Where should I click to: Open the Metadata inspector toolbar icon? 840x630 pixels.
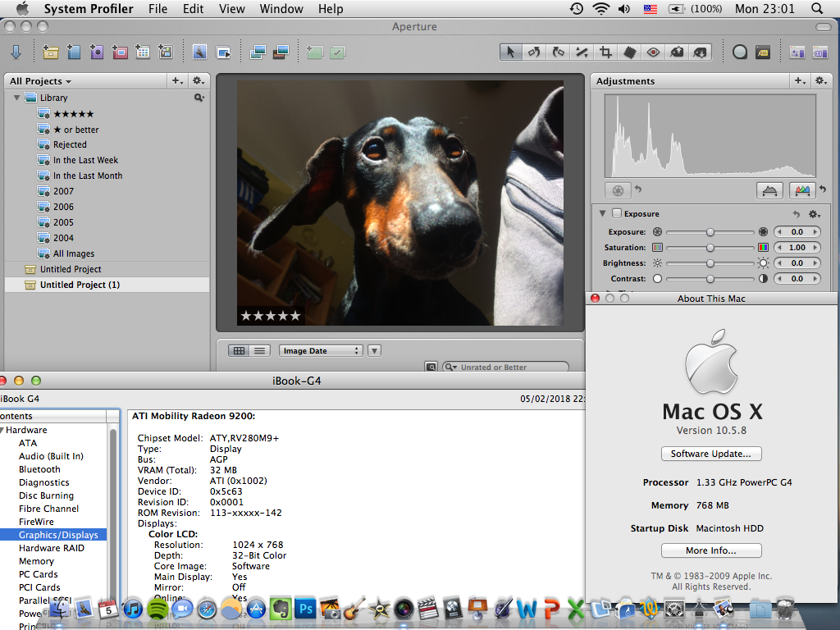(820, 52)
